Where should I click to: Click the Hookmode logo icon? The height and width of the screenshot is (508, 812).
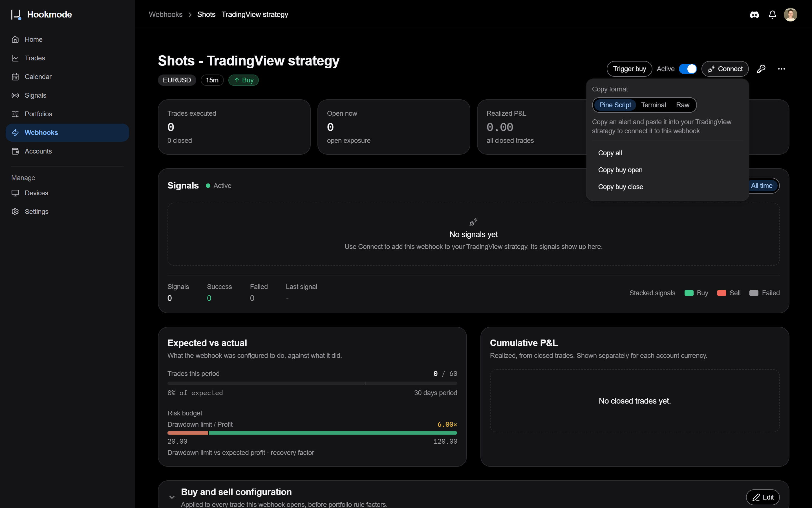(x=16, y=14)
